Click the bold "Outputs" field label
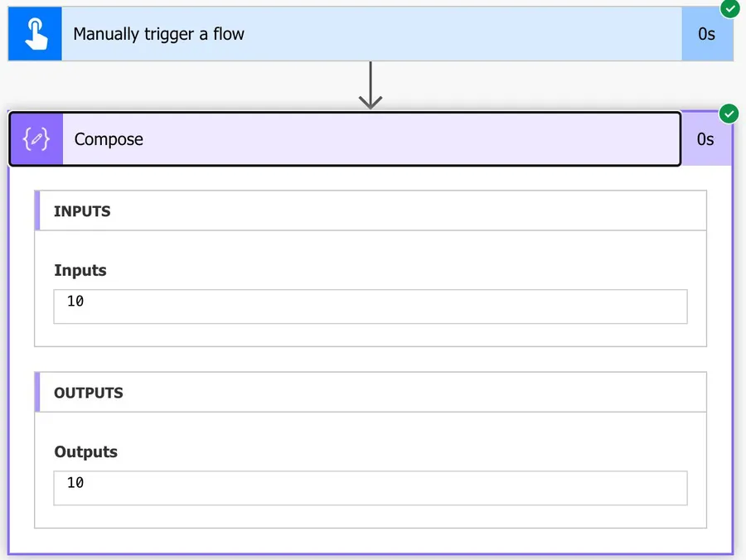 (86, 451)
